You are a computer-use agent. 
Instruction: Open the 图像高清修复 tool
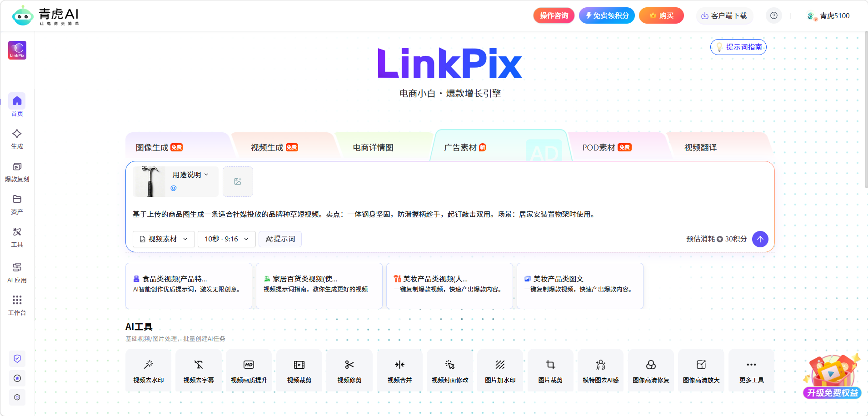651,371
